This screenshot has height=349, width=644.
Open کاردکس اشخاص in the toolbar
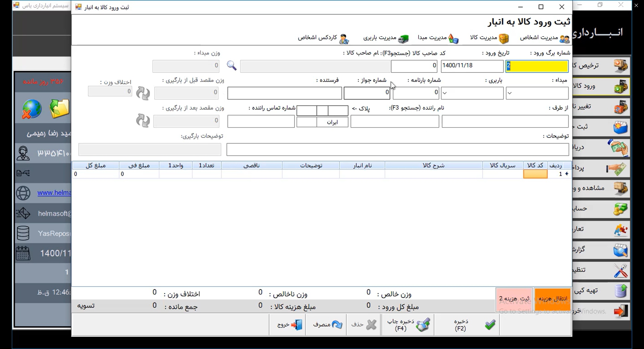point(323,38)
